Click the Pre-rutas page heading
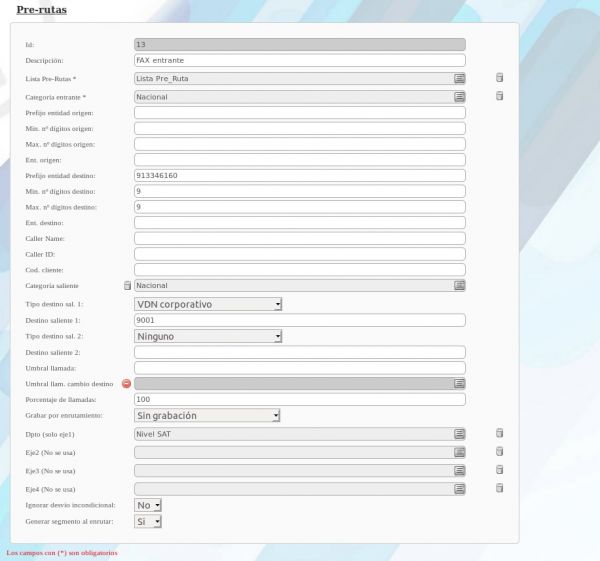 42,10
